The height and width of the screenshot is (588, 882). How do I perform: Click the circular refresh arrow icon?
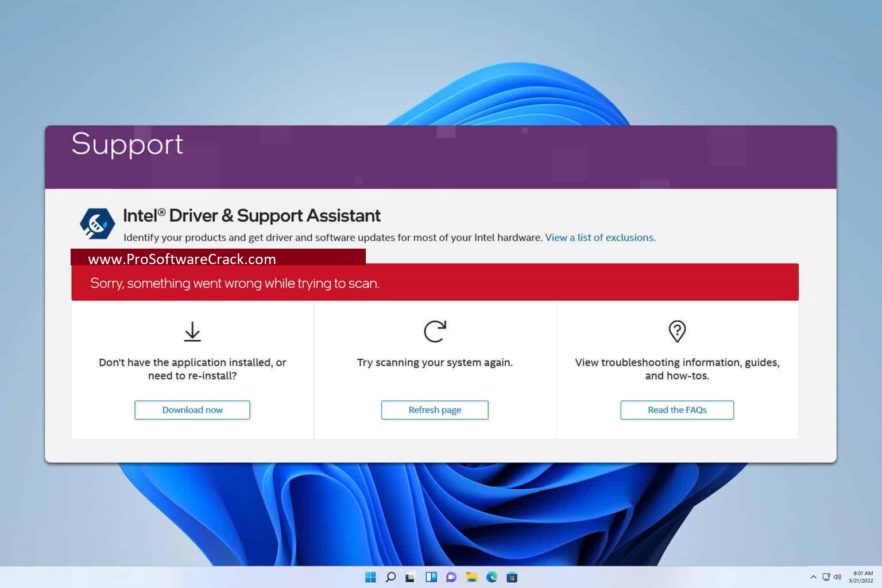(x=435, y=331)
